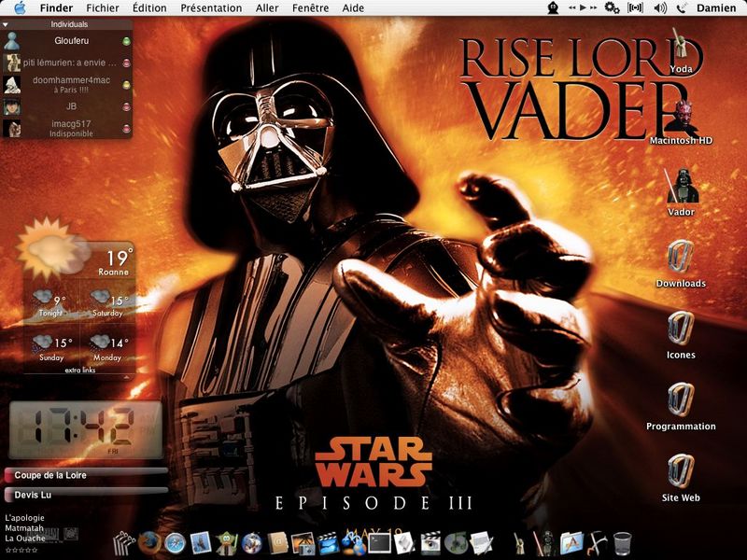Select buddy imacg517
This screenshot has width=747, height=560.
[x=66, y=128]
